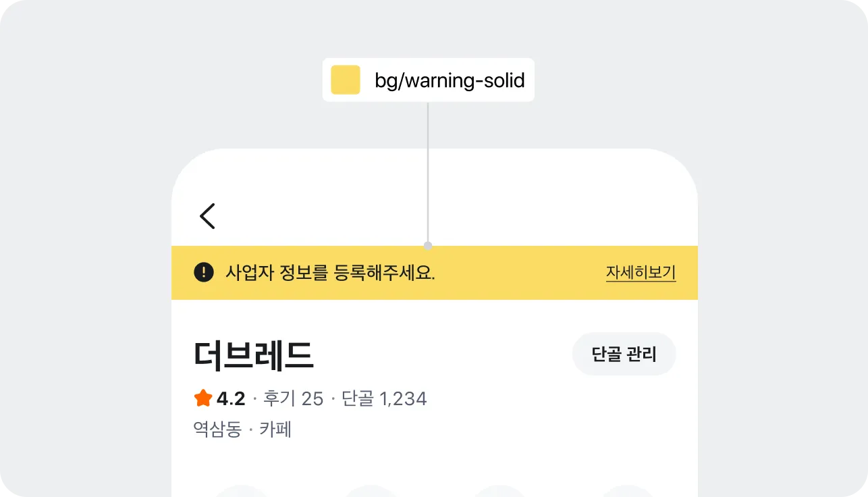Click the rightmost circular thumbnail at the bottom

pos(626,492)
